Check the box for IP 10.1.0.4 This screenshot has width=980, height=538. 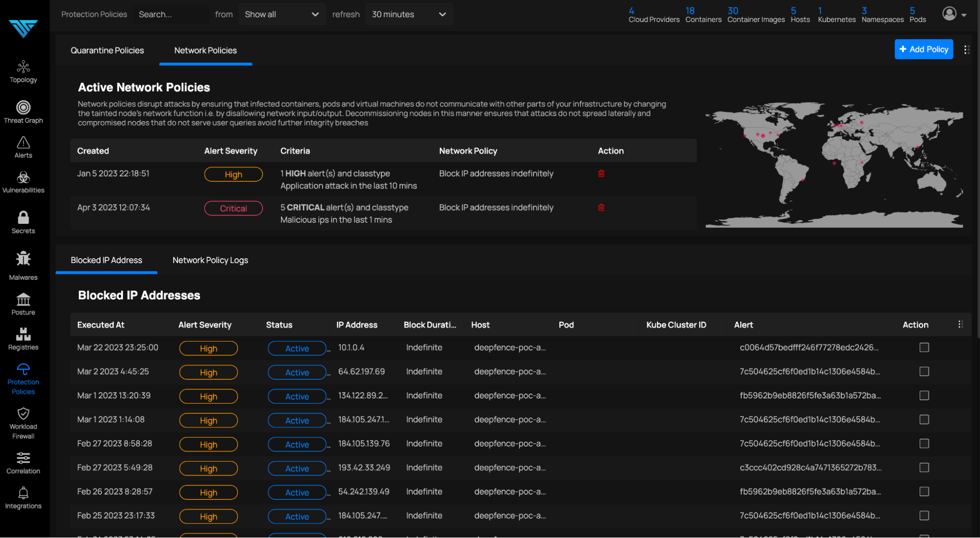coord(924,347)
